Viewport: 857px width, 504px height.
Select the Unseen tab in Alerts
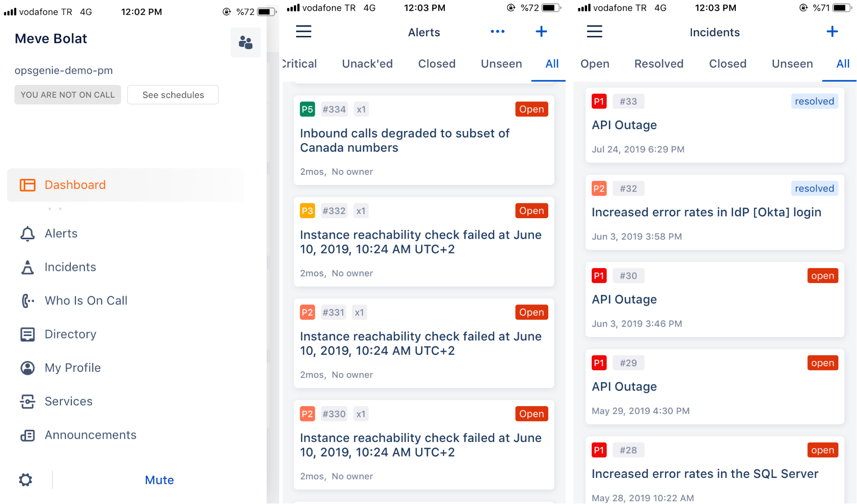(501, 64)
